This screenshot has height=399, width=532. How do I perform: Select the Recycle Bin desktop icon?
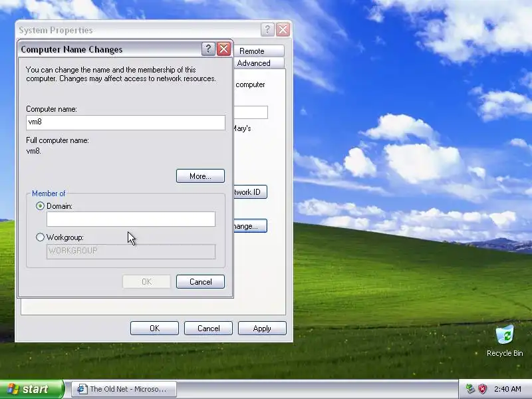click(505, 340)
